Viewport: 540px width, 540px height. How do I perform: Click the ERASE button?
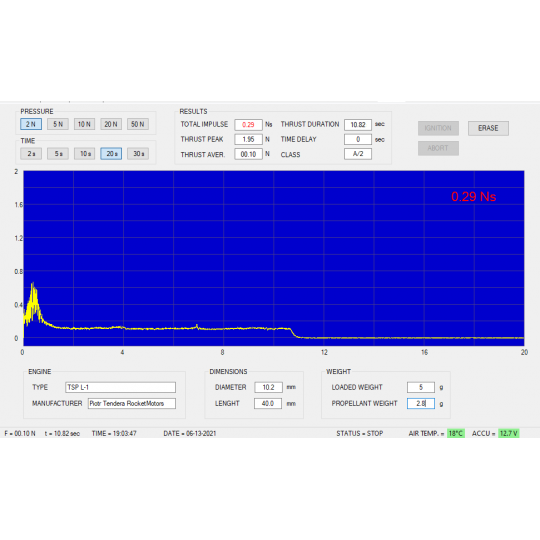pos(488,128)
